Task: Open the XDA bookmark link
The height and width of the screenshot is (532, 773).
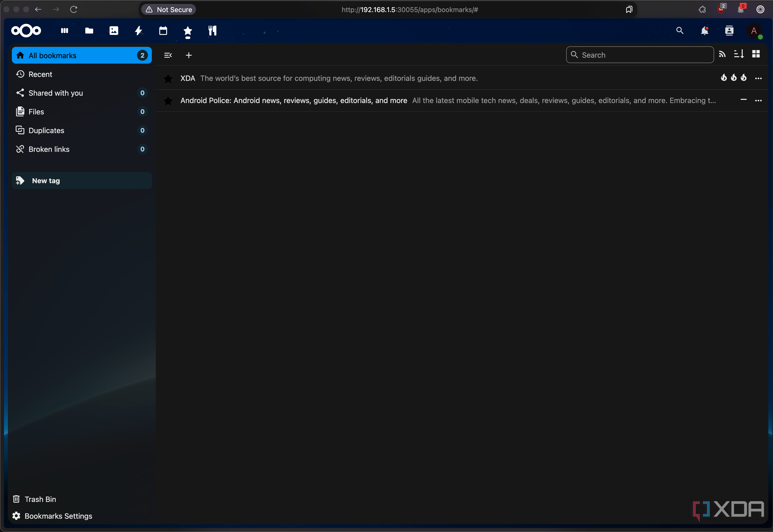Action: [188, 78]
